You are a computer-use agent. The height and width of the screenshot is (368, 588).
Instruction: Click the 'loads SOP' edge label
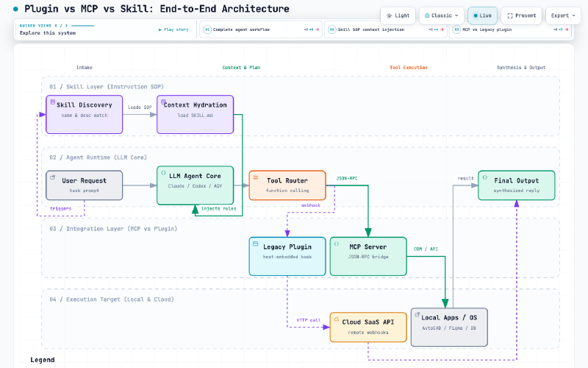pyautogui.click(x=140, y=107)
